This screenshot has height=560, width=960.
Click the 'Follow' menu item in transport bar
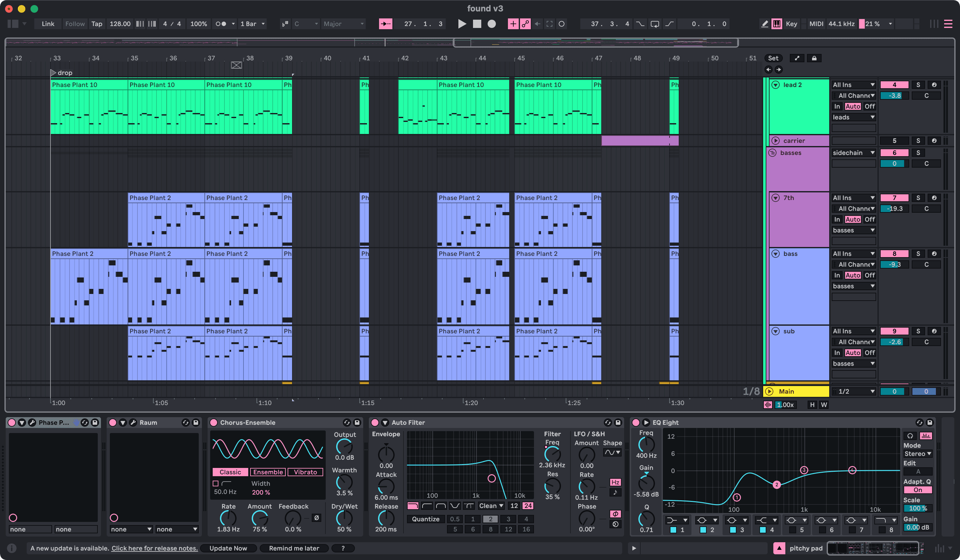point(73,25)
